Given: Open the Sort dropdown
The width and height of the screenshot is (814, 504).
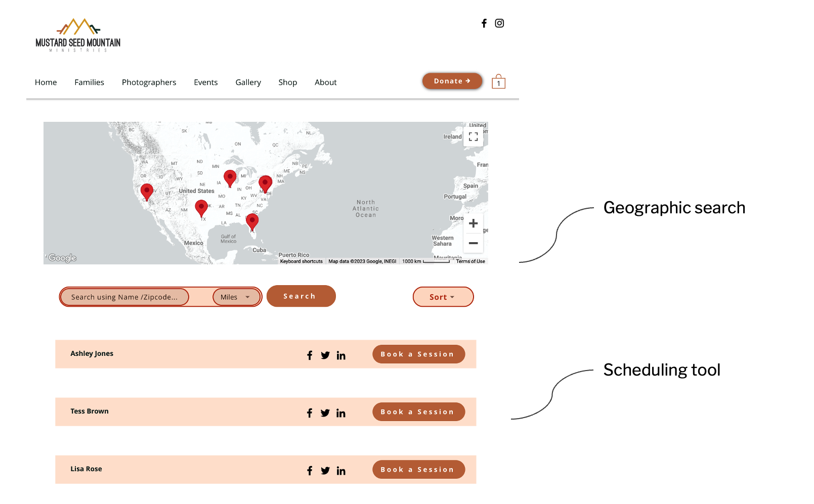Looking at the screenshot, I should pyautogui.click(x=443, y=297).
